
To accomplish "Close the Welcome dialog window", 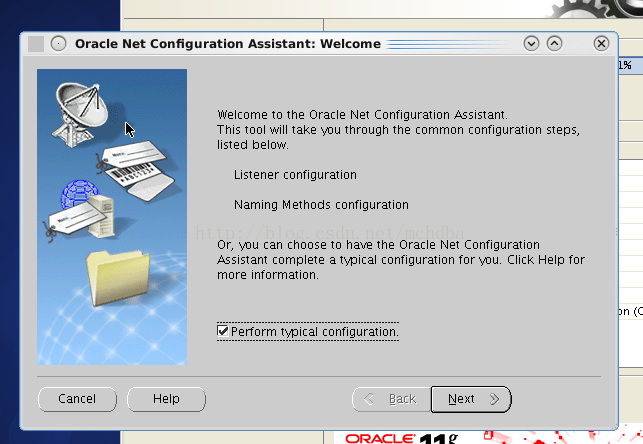I will point(601,43).
